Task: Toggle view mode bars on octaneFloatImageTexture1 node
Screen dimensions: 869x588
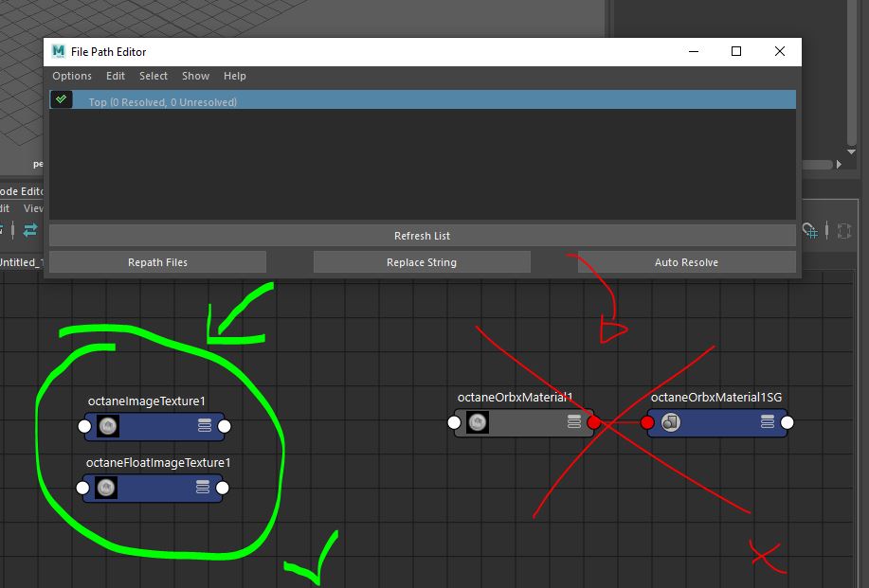Action: point(203,487)
